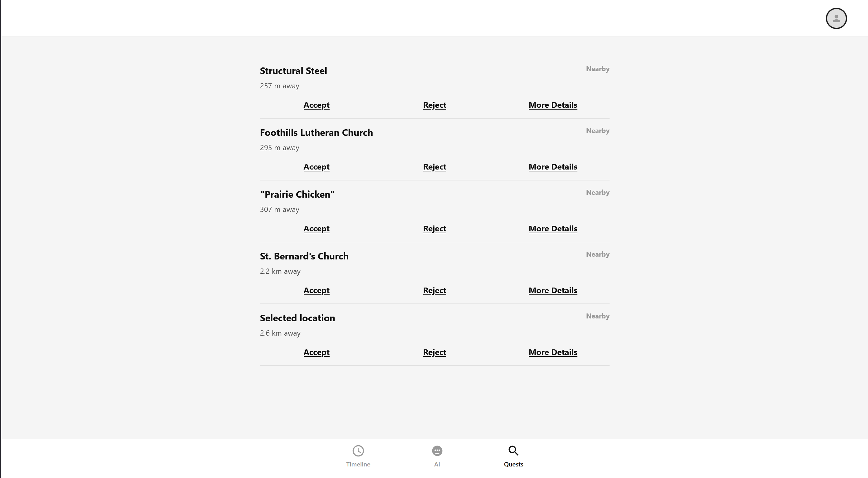868x478 pixels.
Task: Accept the St. Bernard's Church quest
Action: [x=316, y=290]
